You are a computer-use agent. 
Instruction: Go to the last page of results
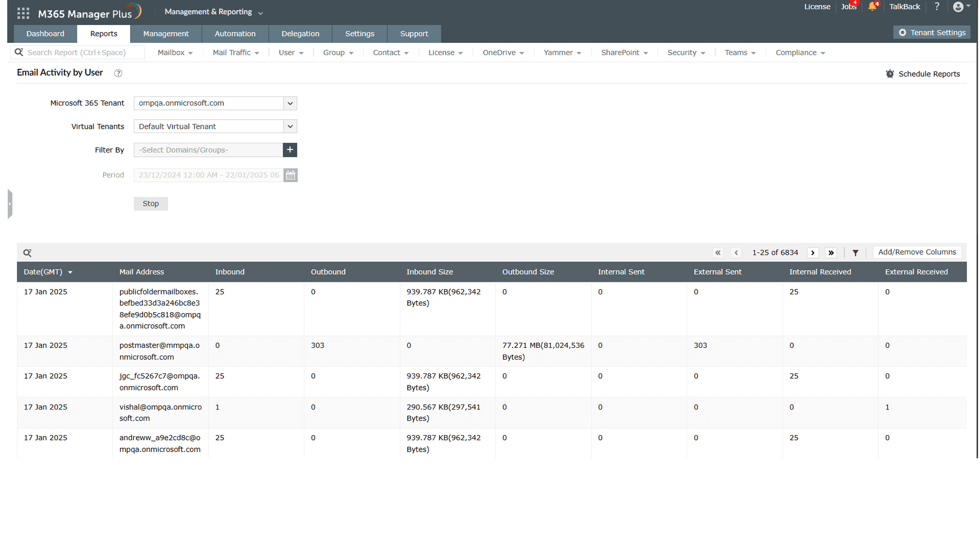(x=831, y=253)
